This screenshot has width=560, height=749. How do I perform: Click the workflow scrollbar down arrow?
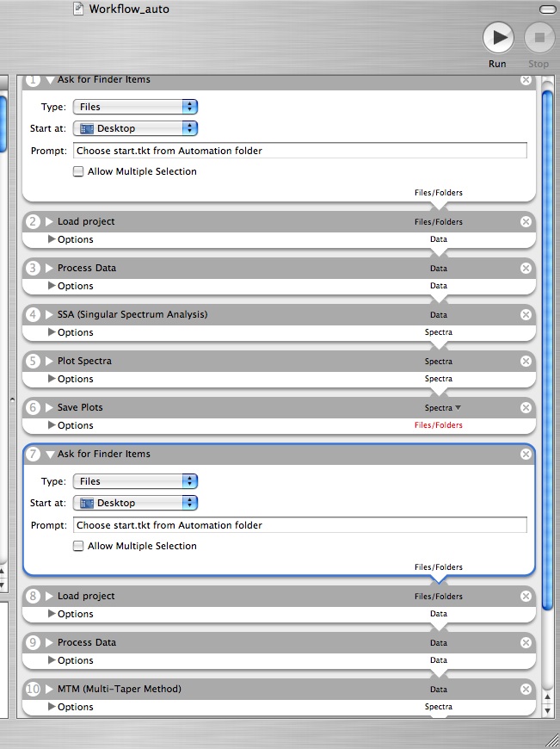pyautogui.click(x=548, y=710)
